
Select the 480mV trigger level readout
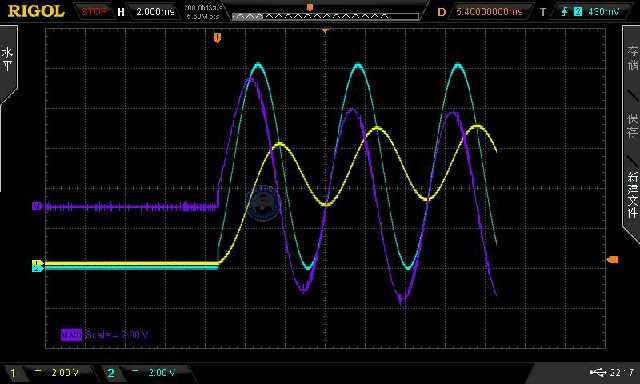click(603, 11)
